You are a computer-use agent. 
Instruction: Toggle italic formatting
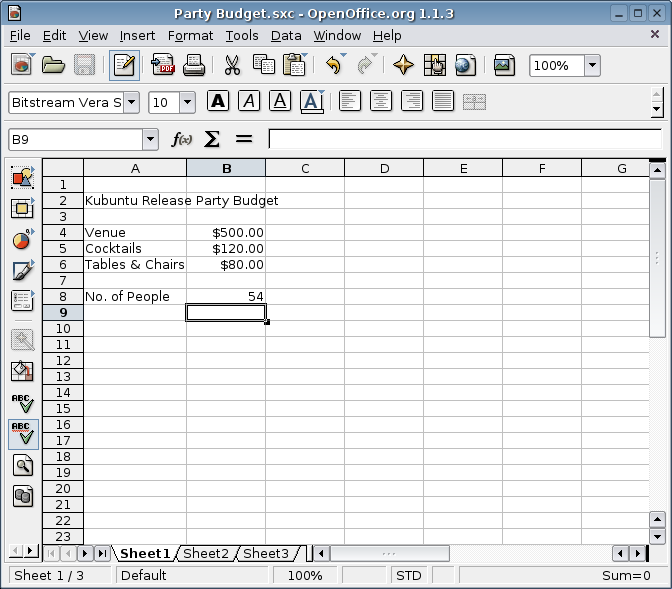pos(249,101)
